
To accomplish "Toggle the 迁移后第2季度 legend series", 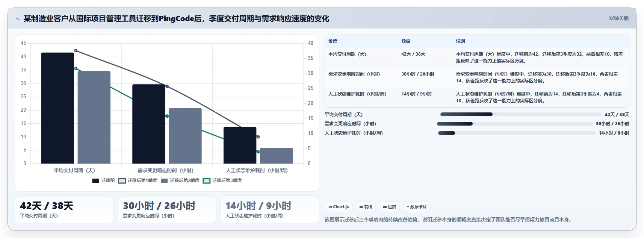I will 180,181.
